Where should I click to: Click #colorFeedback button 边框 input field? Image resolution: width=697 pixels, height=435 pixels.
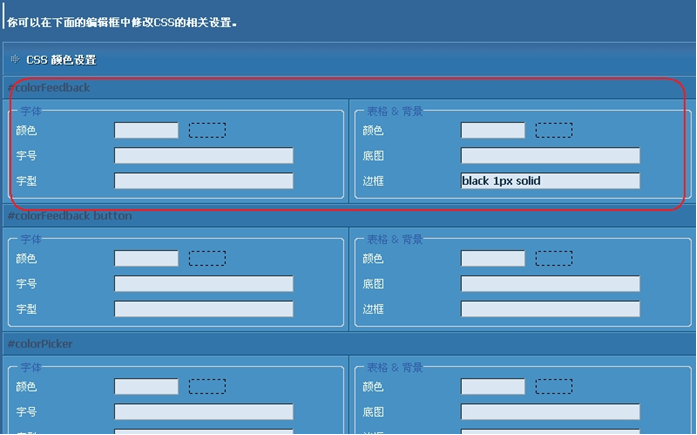point(550,309)
